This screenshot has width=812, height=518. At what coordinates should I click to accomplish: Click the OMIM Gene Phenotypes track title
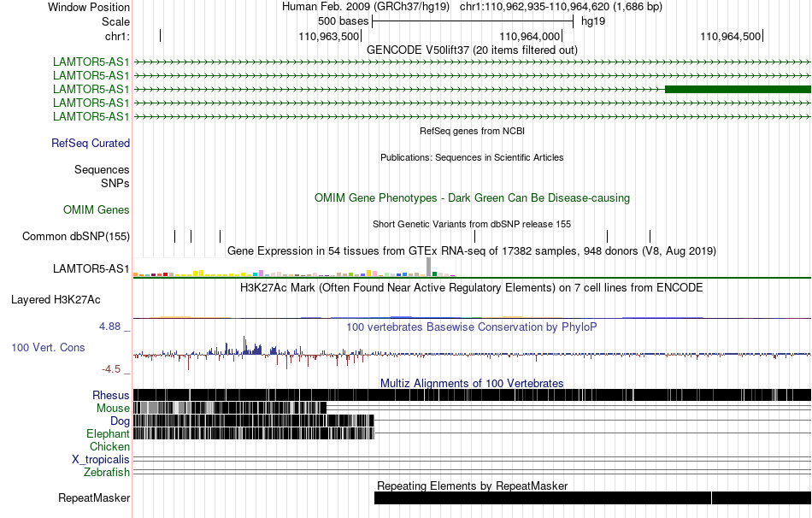[472, 197]
